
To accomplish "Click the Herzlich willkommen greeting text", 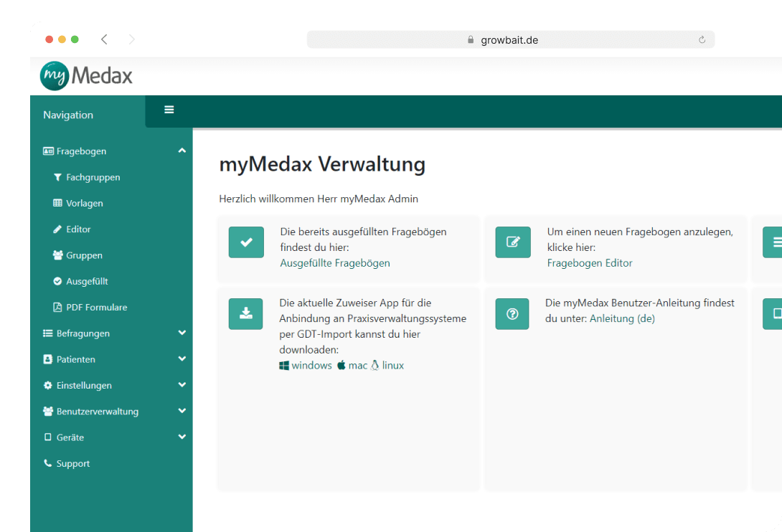I will coord(319,199).
